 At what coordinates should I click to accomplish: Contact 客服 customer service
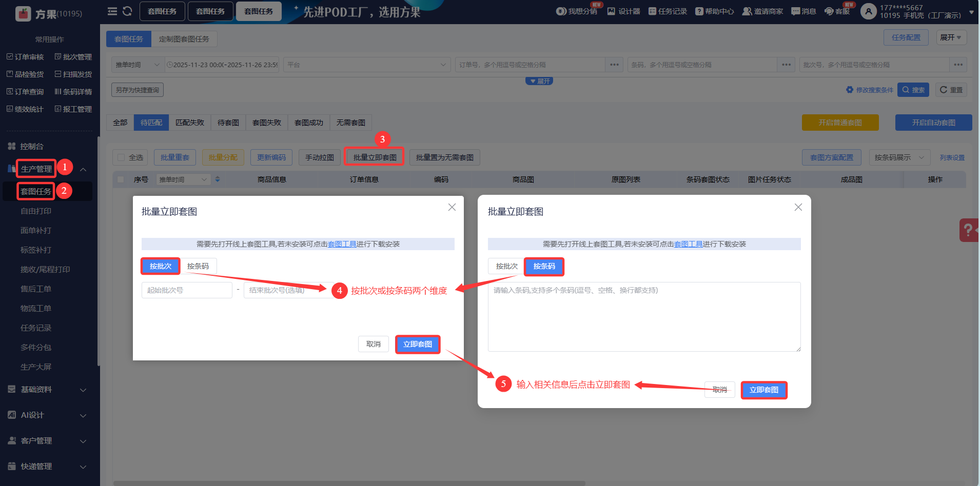point(837,11)
